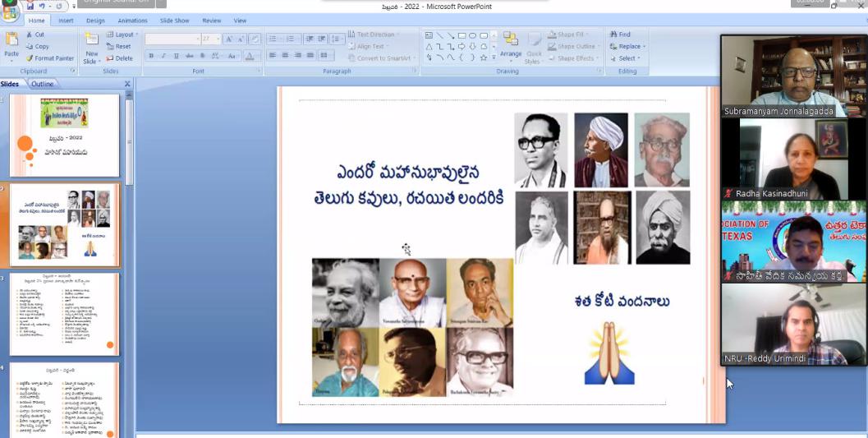Copy the selection
868x438 pixels.
(38, 47)
